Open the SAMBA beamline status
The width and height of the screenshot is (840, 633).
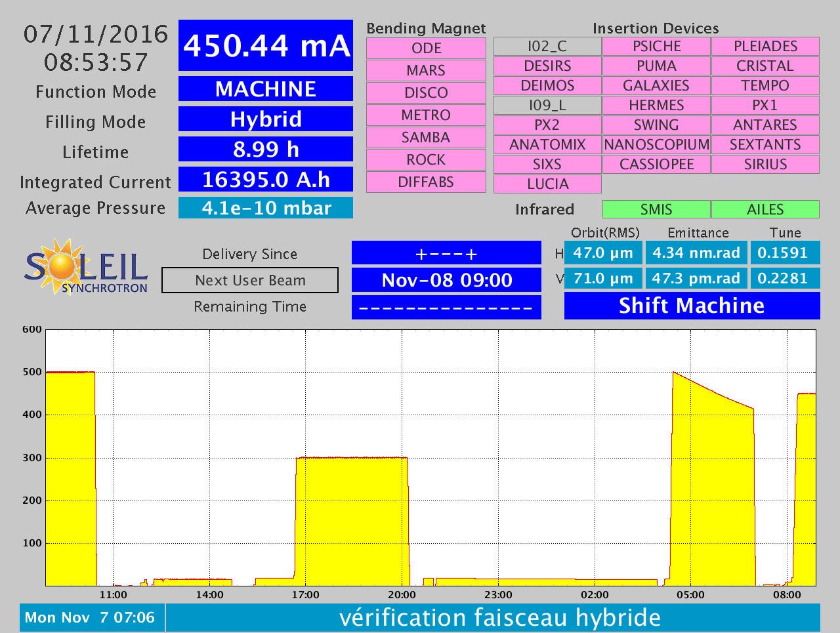click(x=426, y=137)
